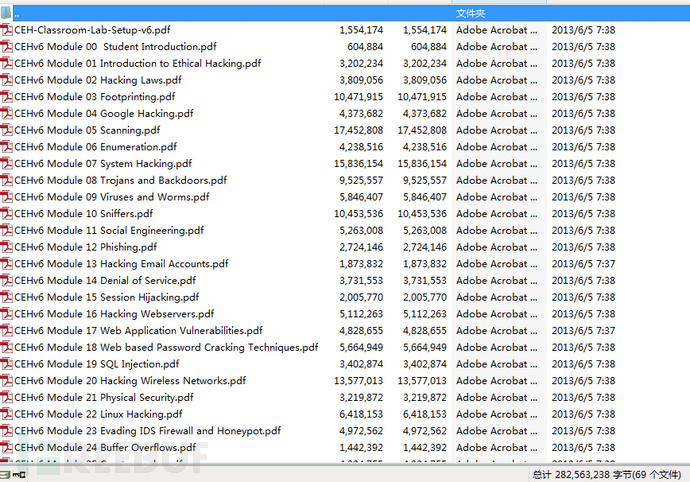Click PDF icon of Module 21 Physical Security
This screenshot has height=482, width=690.
pyautogui.click(x=6, y=398)
